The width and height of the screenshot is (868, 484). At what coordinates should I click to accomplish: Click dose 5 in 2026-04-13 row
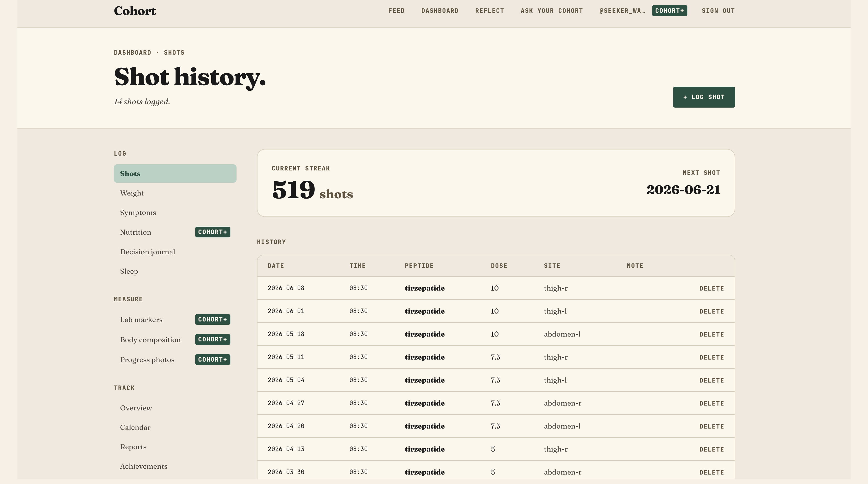click(x=493, y=449)
